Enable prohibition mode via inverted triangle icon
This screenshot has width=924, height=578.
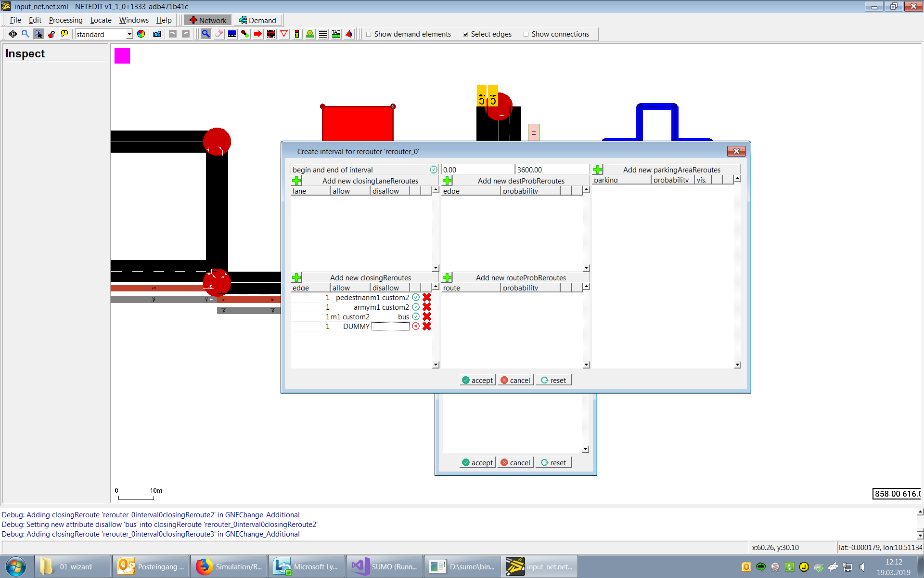point(284,34)
